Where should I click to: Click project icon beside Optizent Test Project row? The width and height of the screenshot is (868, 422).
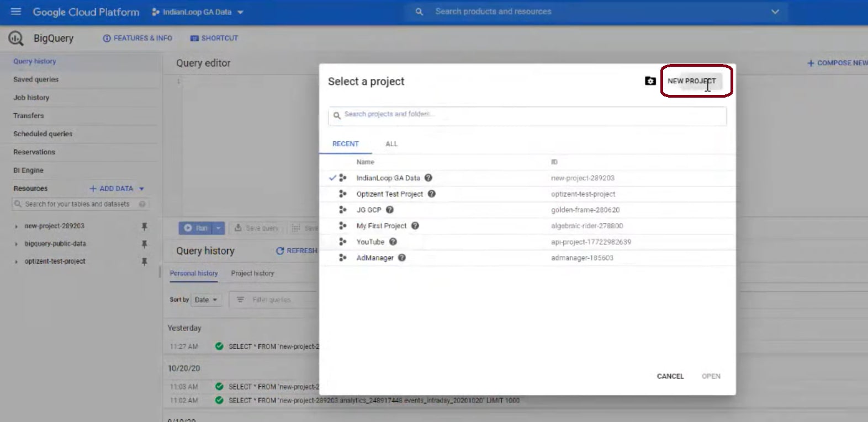coord(343,194)
